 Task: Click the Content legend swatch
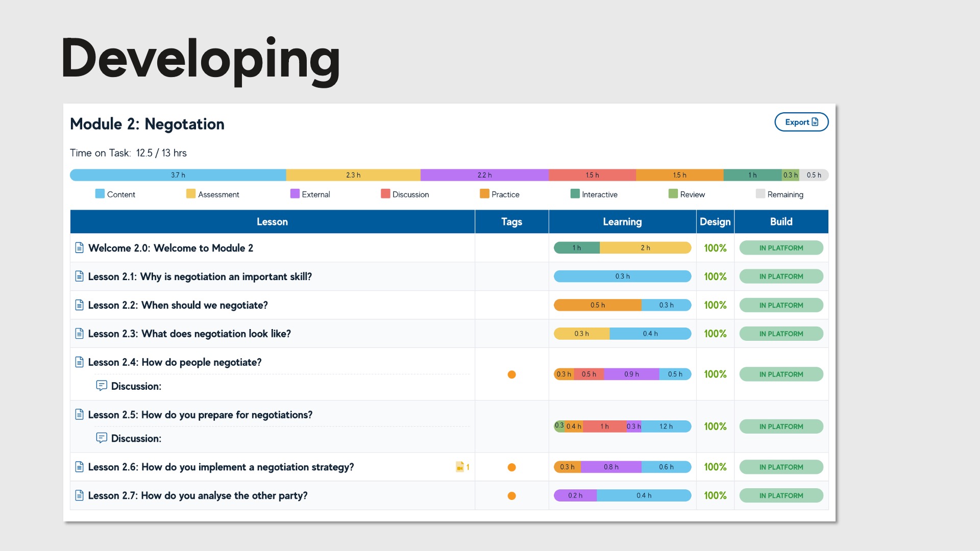click(x=100, y=194)
